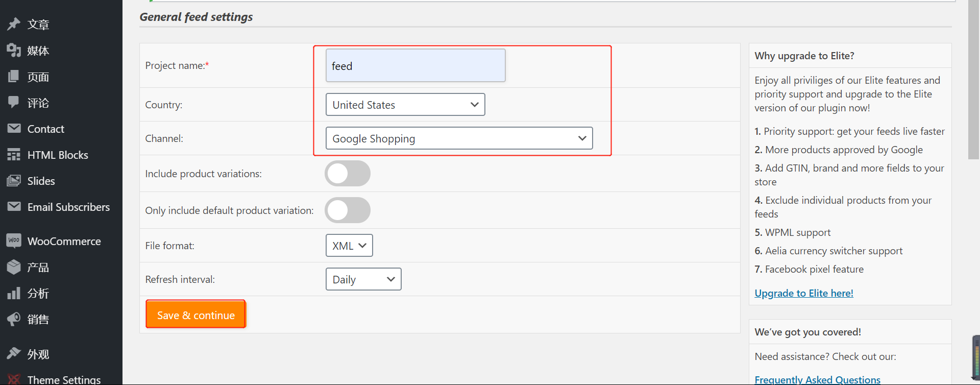Click the WooCommerce logo icon in sidebar
The height and width of the screenshot is (385, 980).
pyautogui.click(x=14, y=240)
